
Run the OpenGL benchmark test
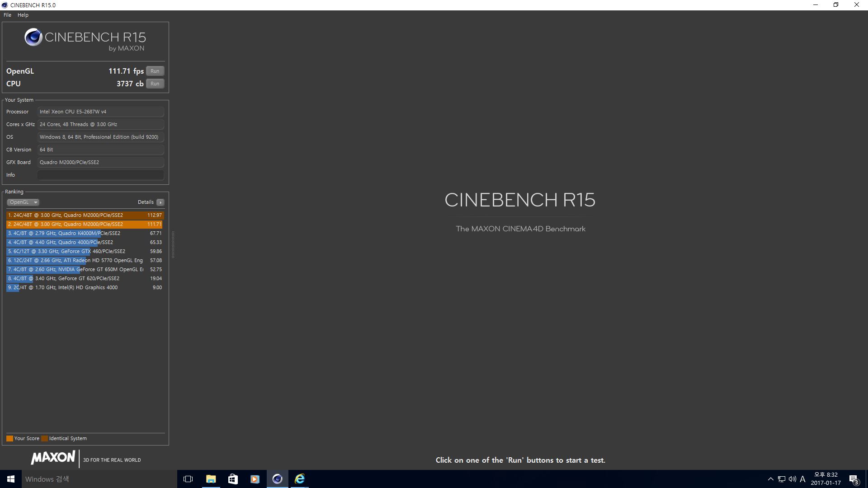point(155,71)
